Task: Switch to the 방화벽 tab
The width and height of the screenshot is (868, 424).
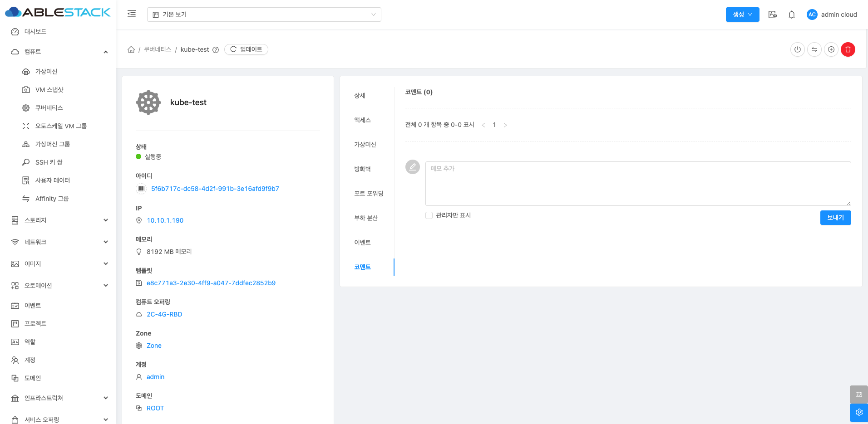Action: coord(362,169)
